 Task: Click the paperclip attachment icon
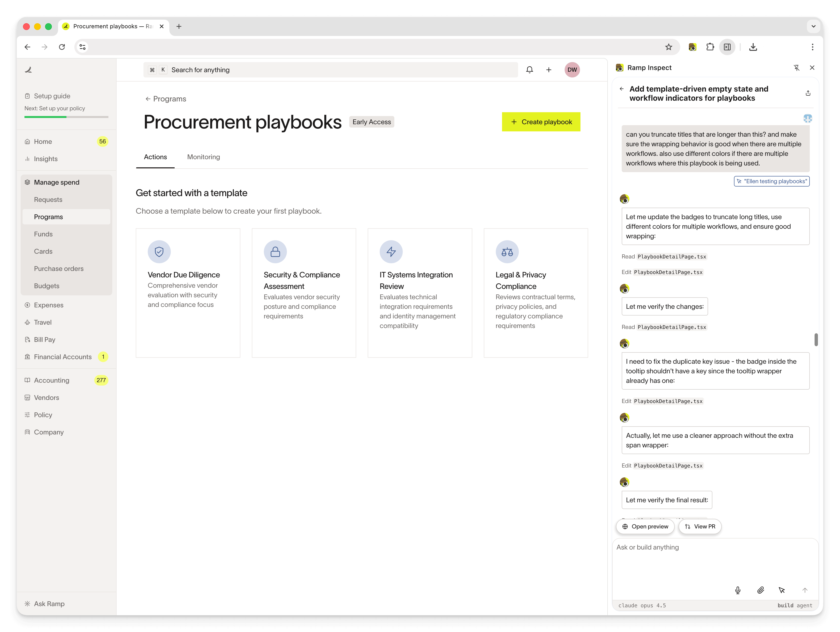[760, 590]
